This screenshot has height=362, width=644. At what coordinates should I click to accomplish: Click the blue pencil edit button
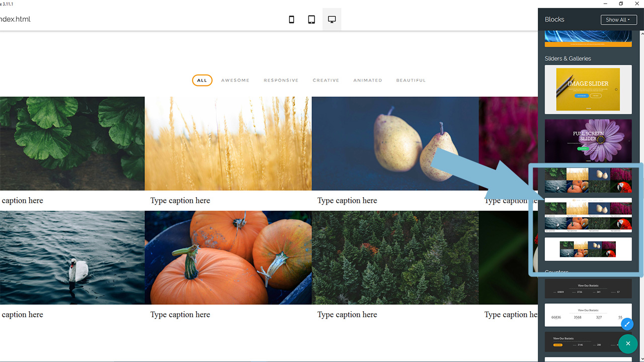[627, 324]
